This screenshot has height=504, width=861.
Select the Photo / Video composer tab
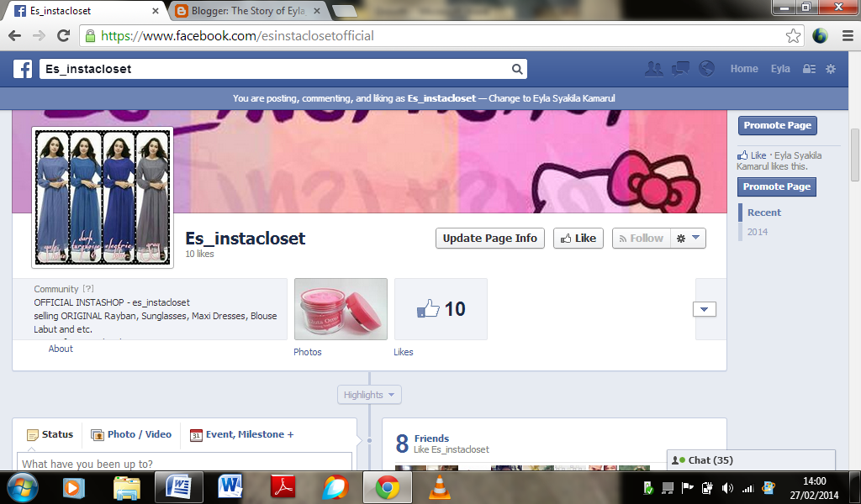[x=130, y=434]
